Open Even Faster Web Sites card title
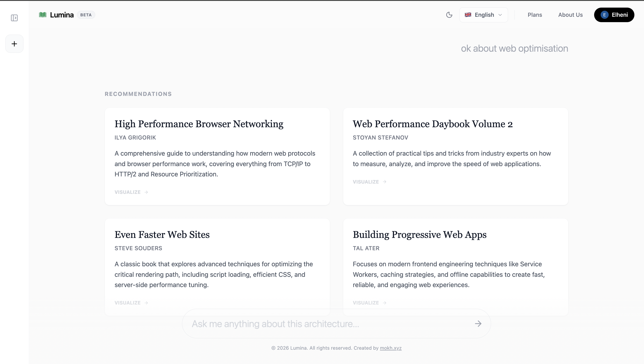The height and width of the screenshot is (364, 644). tap(162, 235)
